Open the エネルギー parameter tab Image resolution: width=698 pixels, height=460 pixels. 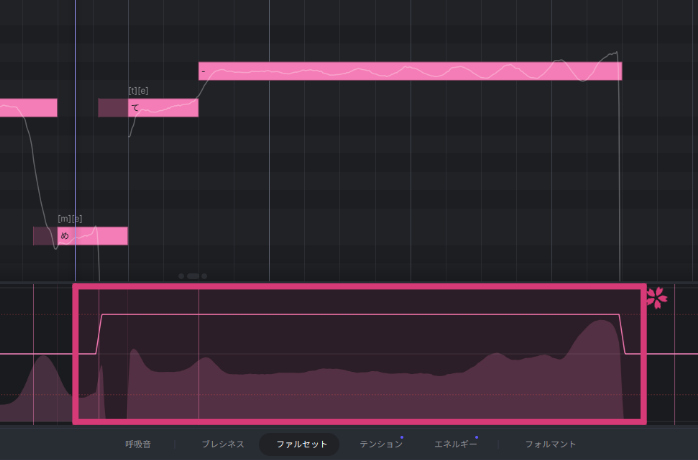[455, 443]
